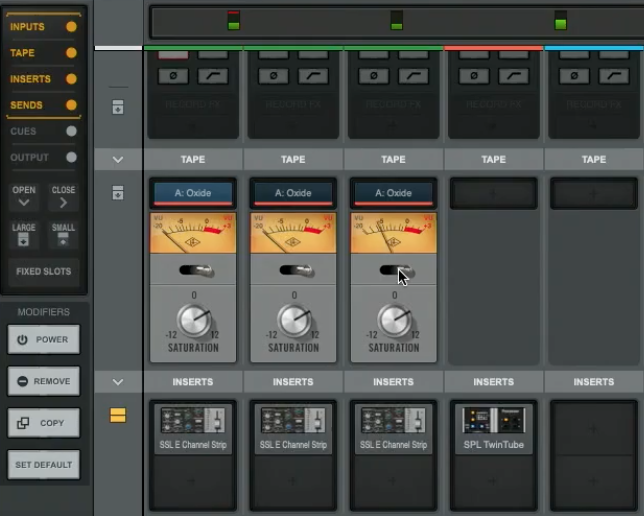The image size is (644, 516).
Task: Click CLOSE to collapse all sections
Action: coord(63,196)
